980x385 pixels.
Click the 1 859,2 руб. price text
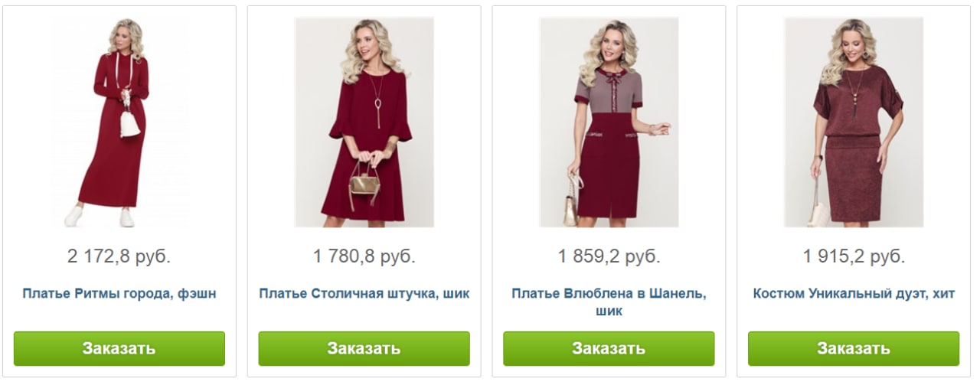pos(609,256)
